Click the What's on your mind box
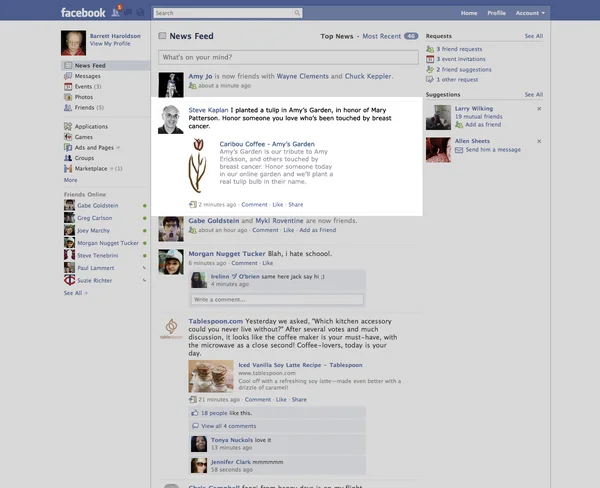This screenshot has height=488, width=600. tap(288, 57)
